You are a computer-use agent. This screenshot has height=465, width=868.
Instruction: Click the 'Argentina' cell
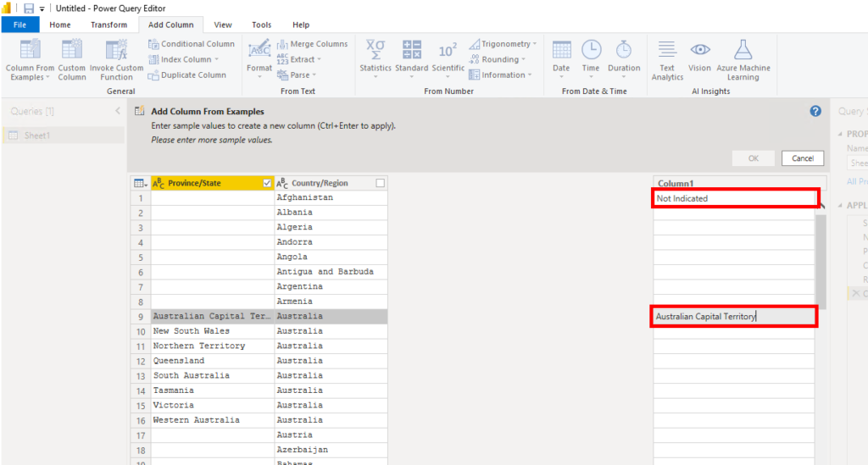[x=331, y=286]
